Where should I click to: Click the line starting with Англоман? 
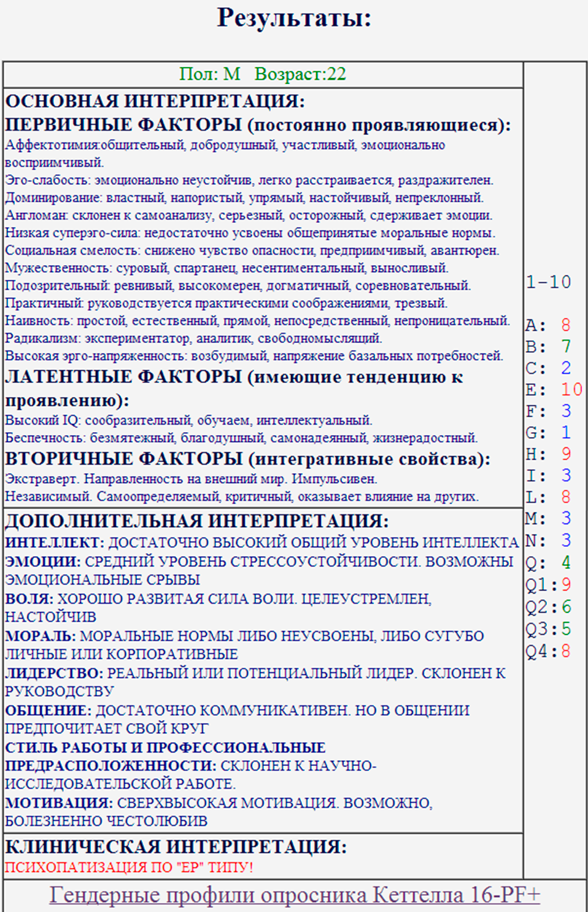point(249,215)
